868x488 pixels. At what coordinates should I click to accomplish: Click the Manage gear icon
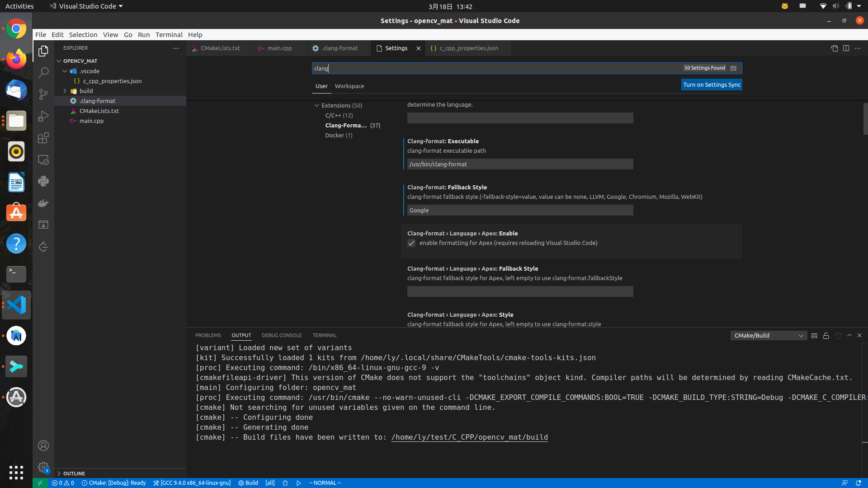[x=43, y=467]
